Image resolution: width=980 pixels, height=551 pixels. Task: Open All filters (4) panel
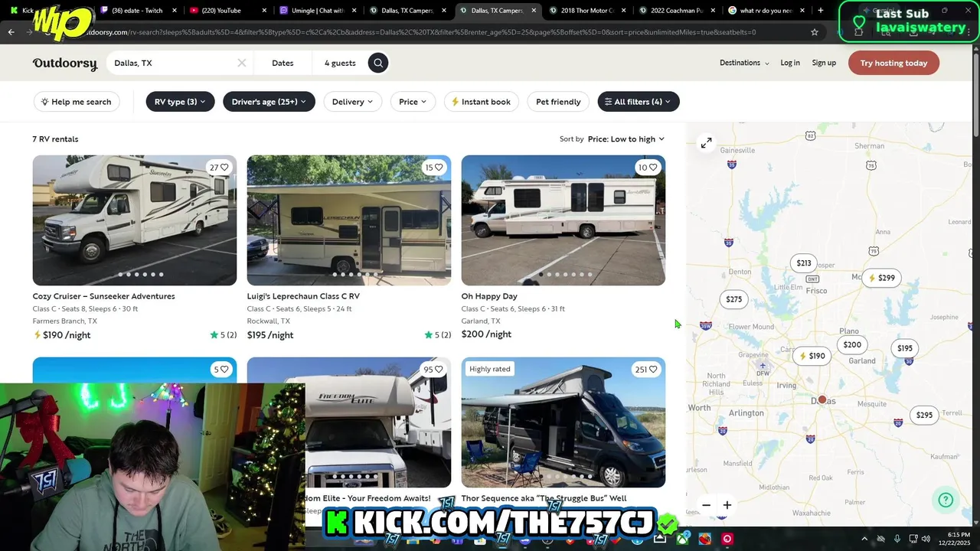tap(638, 102)
